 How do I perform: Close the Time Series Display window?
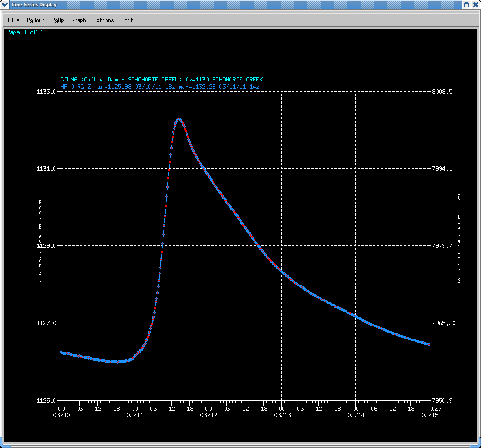coord(475,5)
